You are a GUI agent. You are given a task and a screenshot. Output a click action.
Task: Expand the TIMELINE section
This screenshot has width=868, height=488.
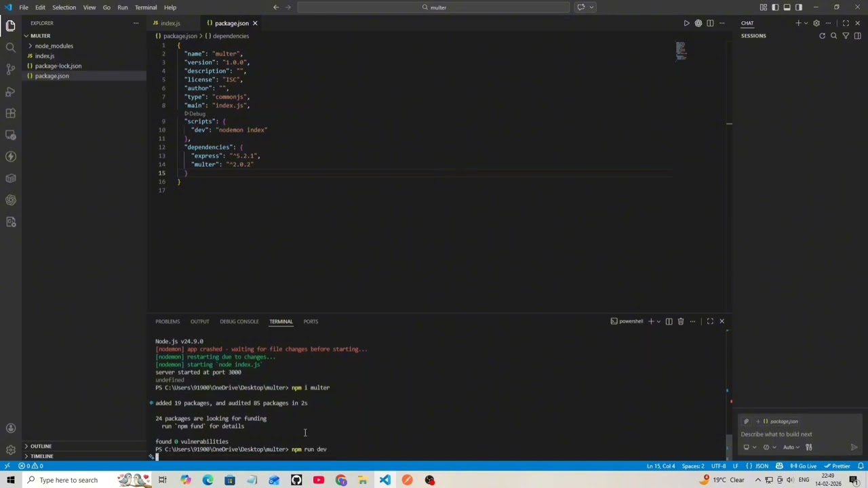41,456
